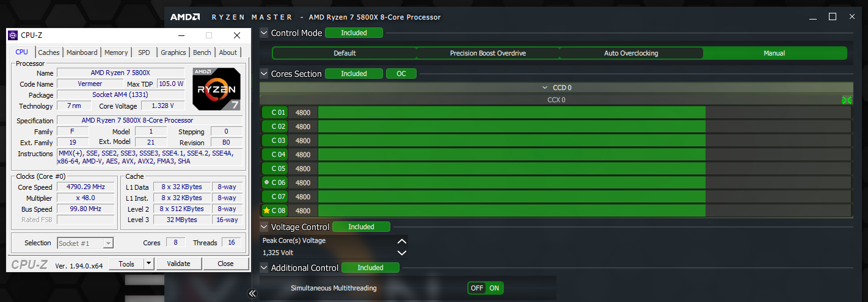Collapse the CCD 0 group chevron
This screenshot has width=868, height=302.
coord(545,87)
